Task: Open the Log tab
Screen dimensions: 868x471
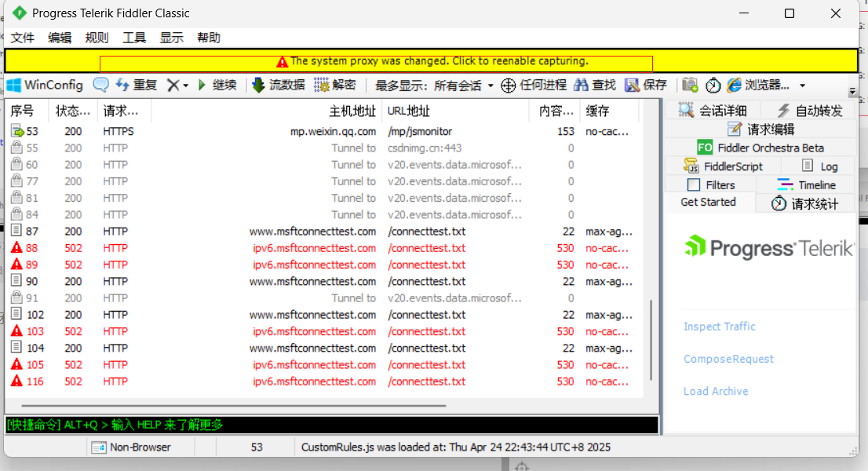Action: [819, 166]
